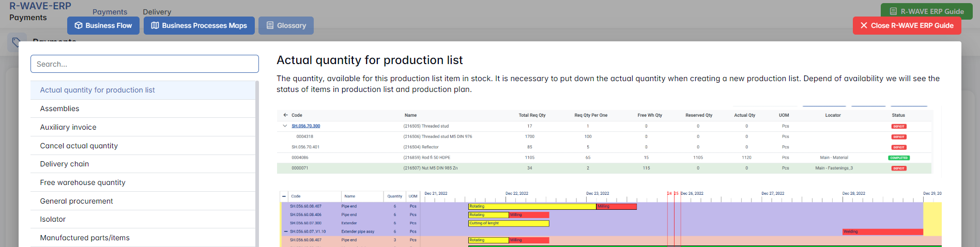
Task: Select the 'Delivery chain' glossary entry
Action: point(65,164)
